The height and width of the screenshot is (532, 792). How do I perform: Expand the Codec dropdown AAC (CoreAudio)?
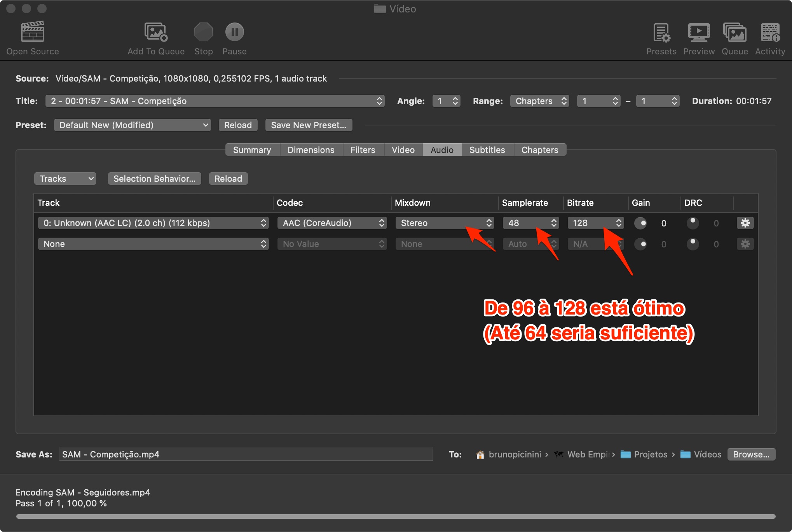332,223
